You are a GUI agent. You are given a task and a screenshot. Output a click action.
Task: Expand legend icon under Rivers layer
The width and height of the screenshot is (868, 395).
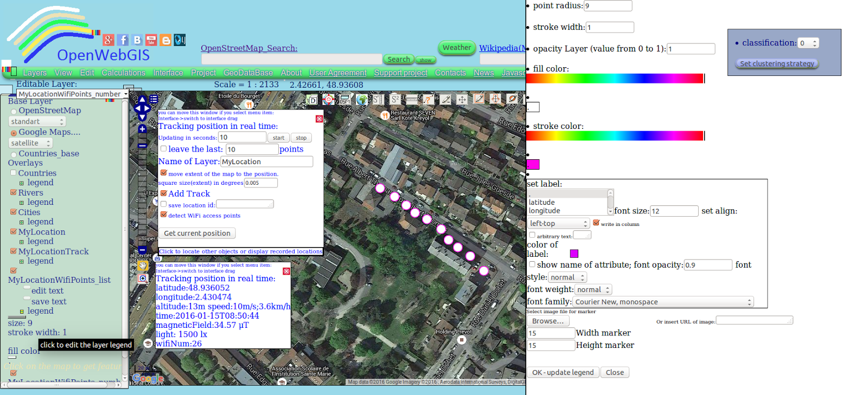click(x=22, y=203)
